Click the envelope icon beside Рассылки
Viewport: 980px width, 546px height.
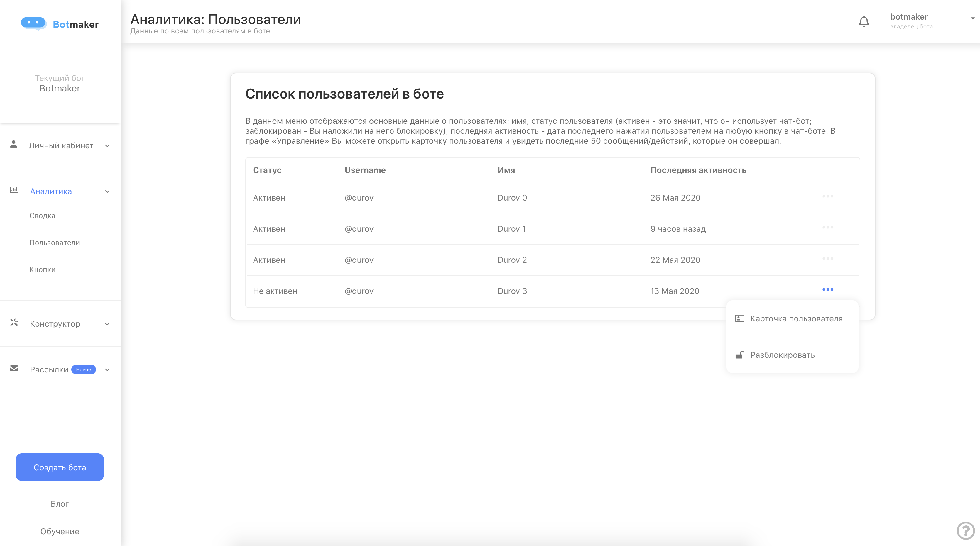click(x=14, y=368)
